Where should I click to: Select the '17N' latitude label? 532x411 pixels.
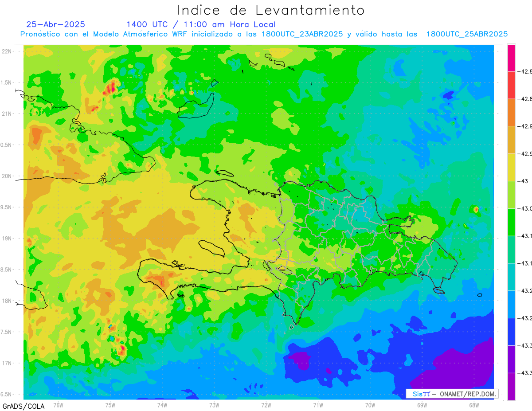(x=7, y=363)
